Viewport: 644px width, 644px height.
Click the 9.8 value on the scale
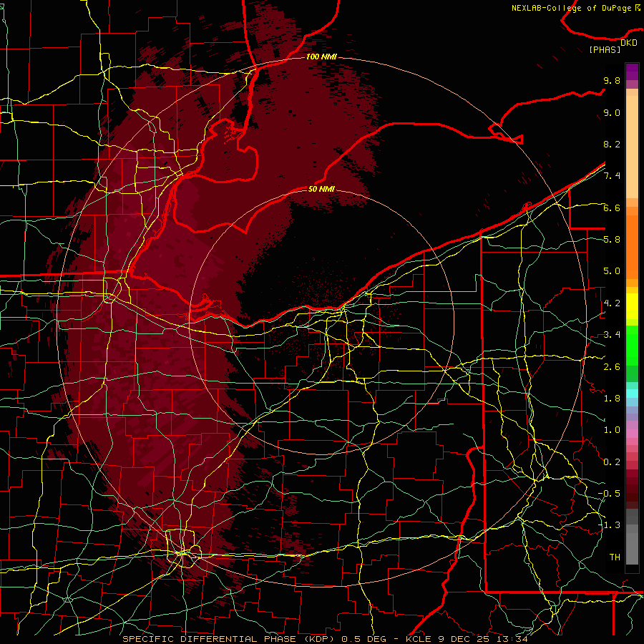pyautogui.click(x=612, y=80)
